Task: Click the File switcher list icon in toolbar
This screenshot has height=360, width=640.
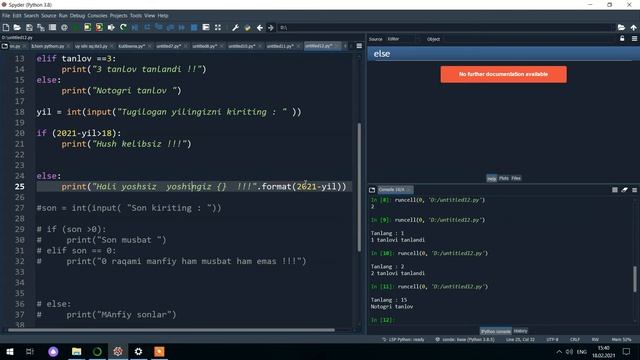Action: pos(52,27)
